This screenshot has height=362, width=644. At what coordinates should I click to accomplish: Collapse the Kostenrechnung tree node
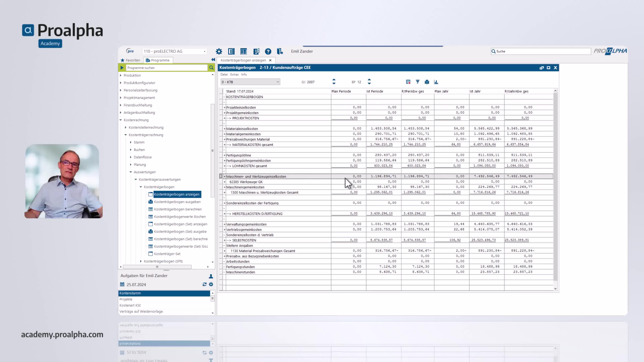point(121,120)
